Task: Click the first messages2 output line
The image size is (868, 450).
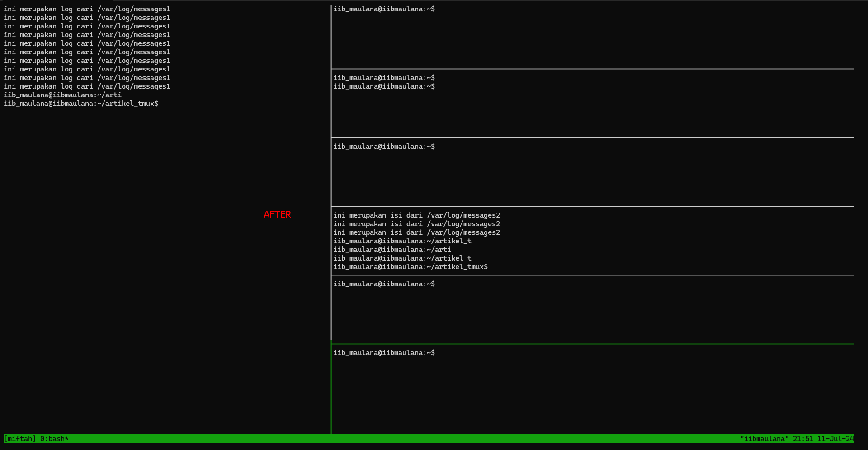Action: [416, 215]
